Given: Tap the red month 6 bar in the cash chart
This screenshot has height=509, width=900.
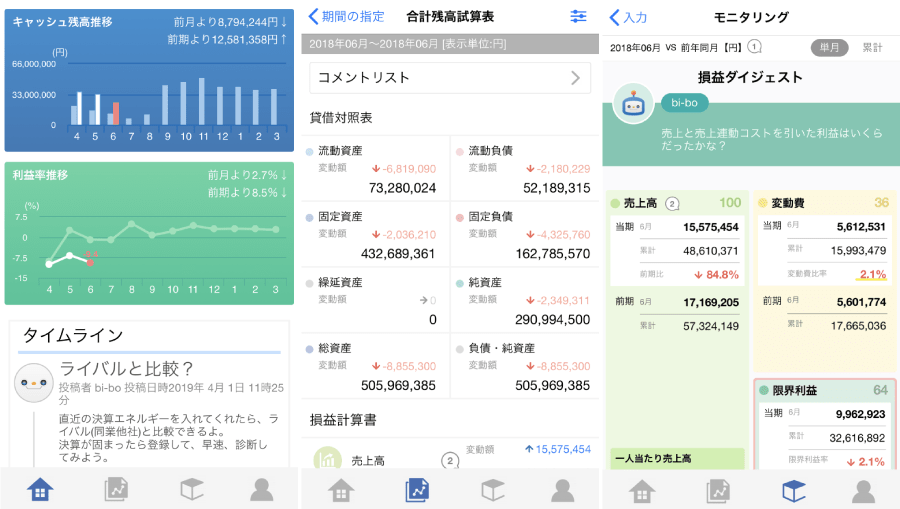Looking at the screenshot, I should pyautogui.click(x=116, y=114).
